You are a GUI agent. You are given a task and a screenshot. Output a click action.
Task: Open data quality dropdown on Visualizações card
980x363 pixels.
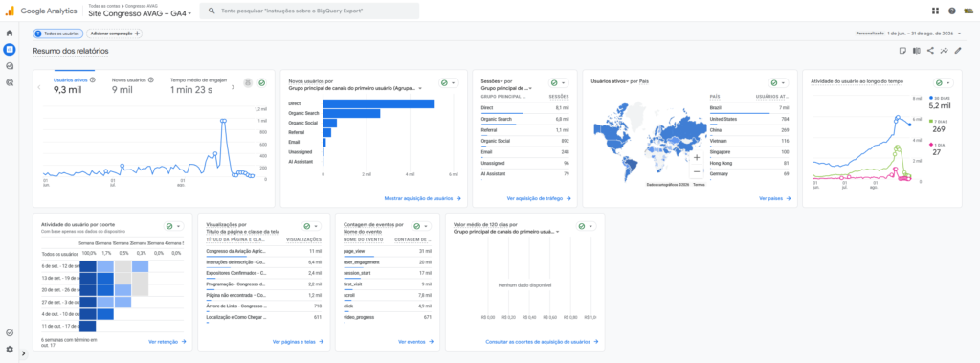pos(311,226)
